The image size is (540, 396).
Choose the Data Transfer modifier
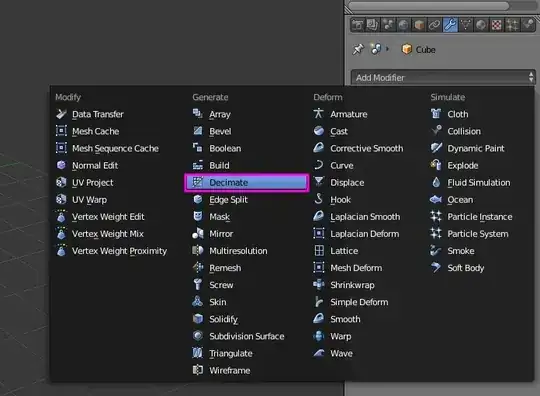pos(90,114)
